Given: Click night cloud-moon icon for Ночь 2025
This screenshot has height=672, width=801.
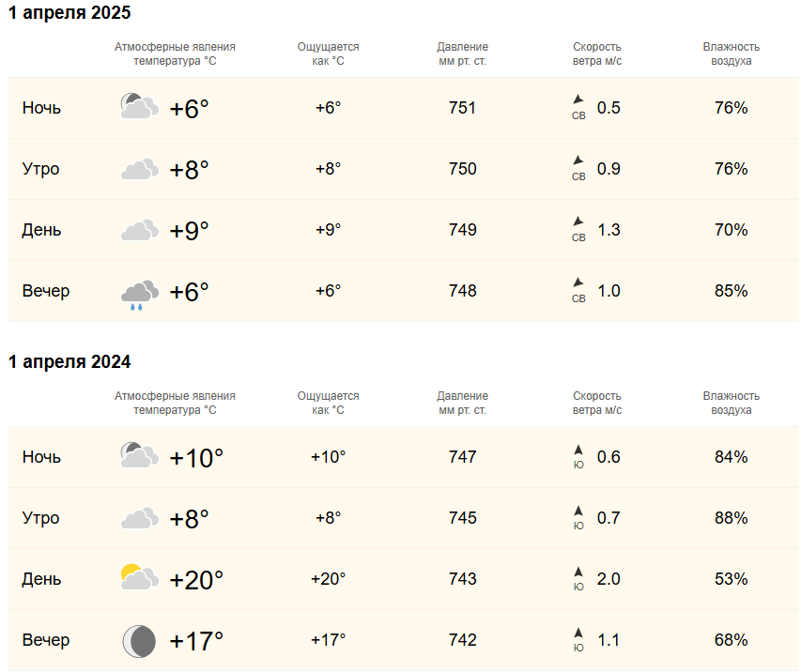Looking at the screenshot, I should coord(140,106).
